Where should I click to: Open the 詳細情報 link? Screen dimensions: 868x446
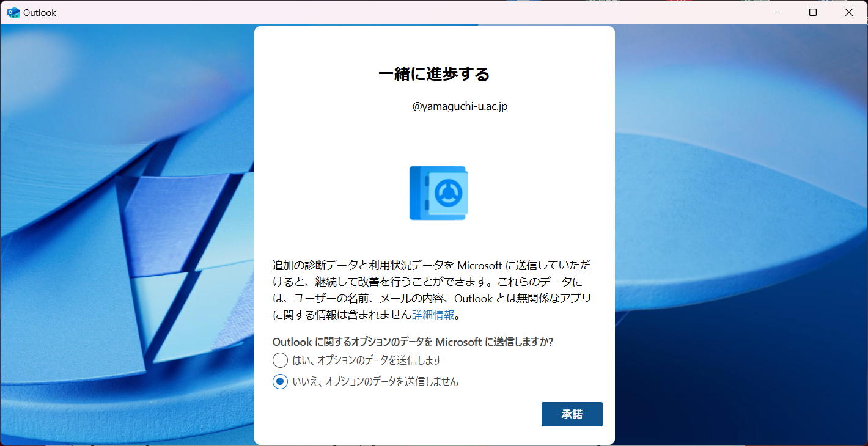(x=433, y=315)
